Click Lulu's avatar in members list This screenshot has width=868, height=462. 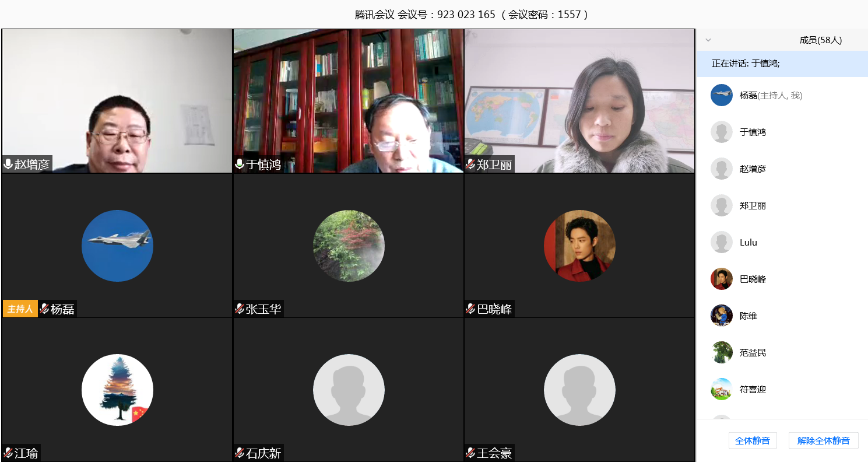[722, 242]
